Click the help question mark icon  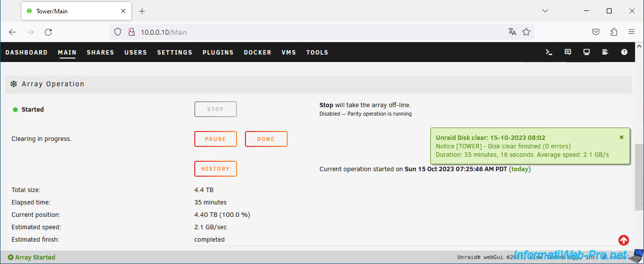(x=624, y=52)
